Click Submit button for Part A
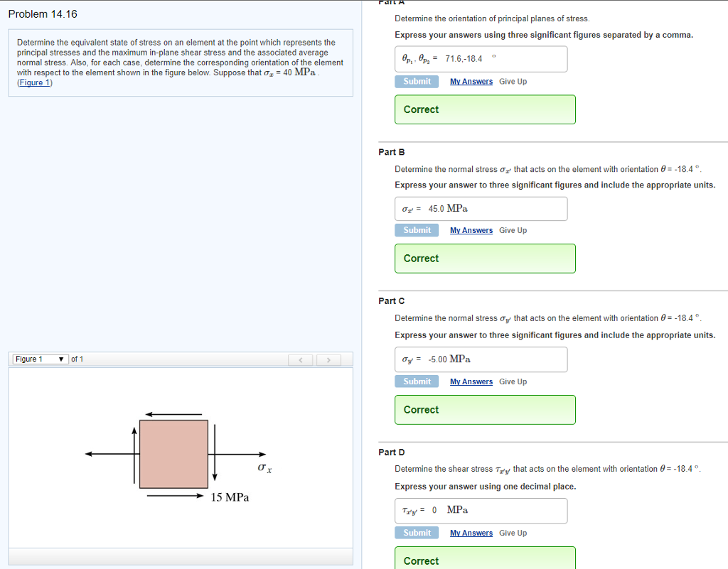 pos(417,82)
